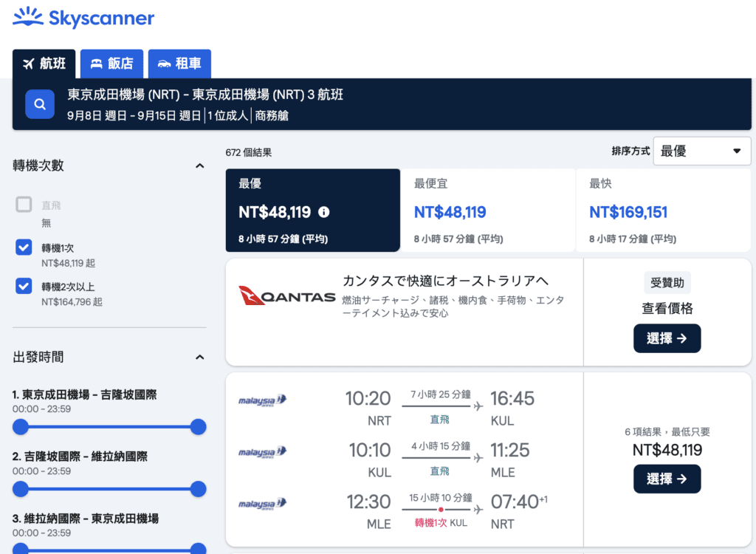Open the 排序方式 sort dropdown
Image resolution: width=756 pixels, height=554 pixels.
701,151
